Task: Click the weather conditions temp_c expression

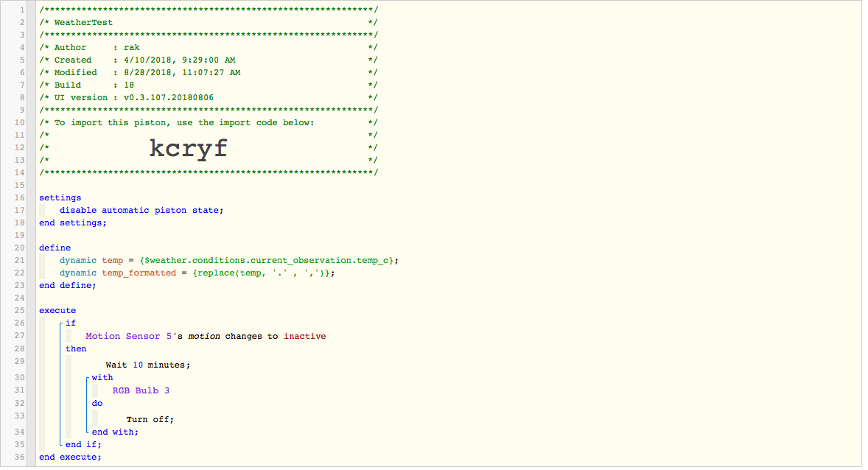Action: click(x=267, y=260)
